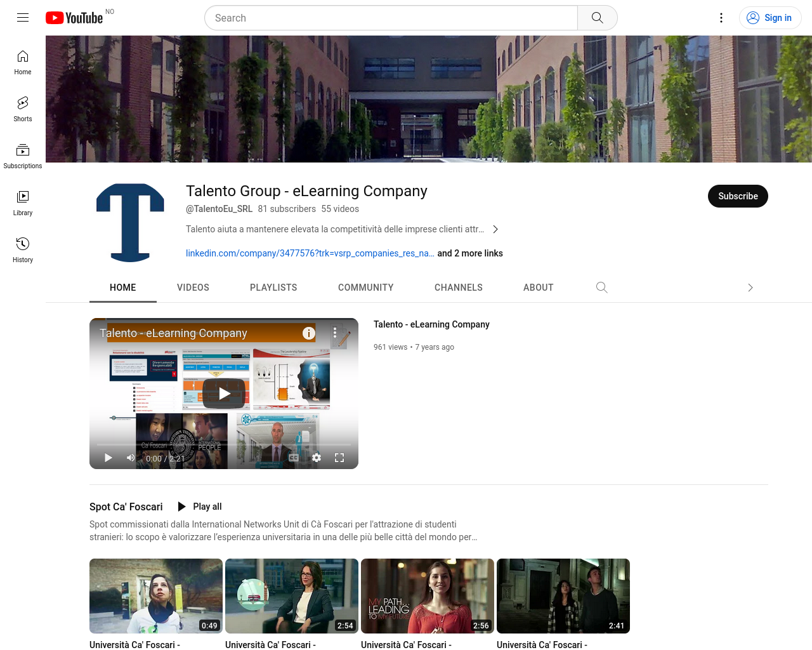The width and height of the screenshot is (812, 650).
Task: Open the three-dot settings menu in header
Action: (x=721, y=18)
